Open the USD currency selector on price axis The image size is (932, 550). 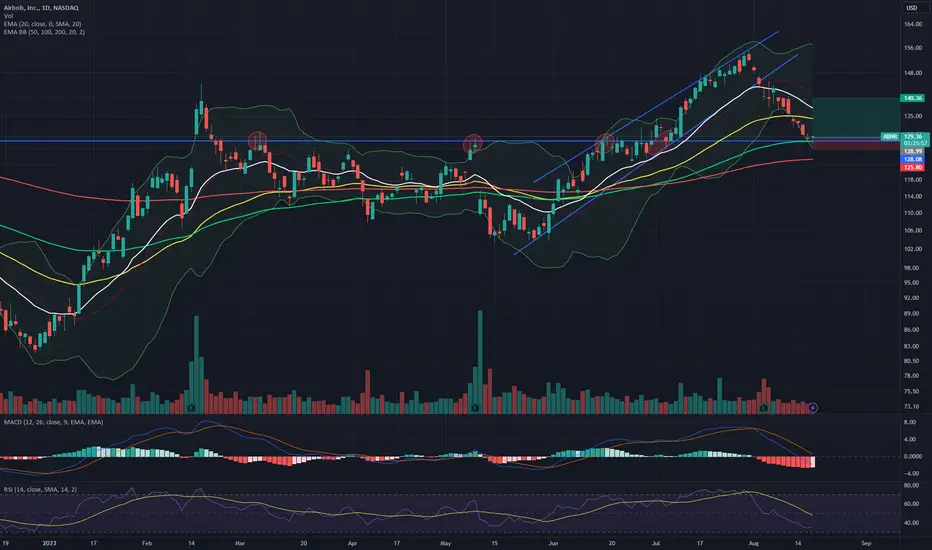tap(911, 8)
